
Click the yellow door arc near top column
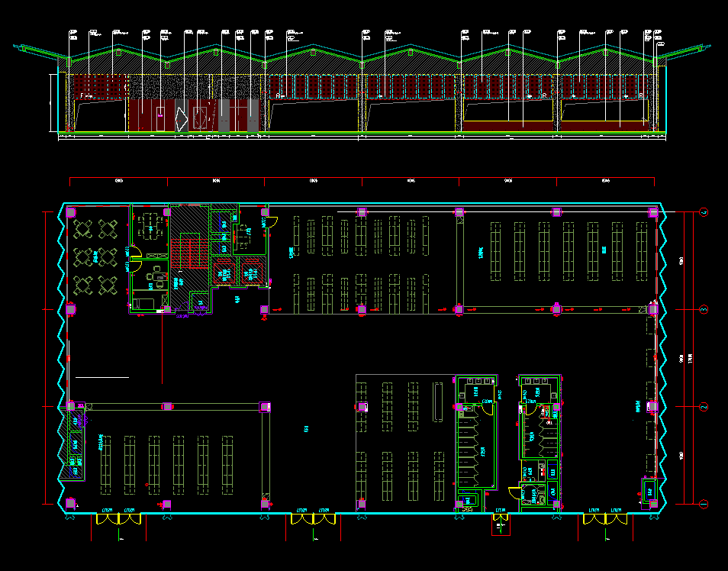(x=271, y=221)
